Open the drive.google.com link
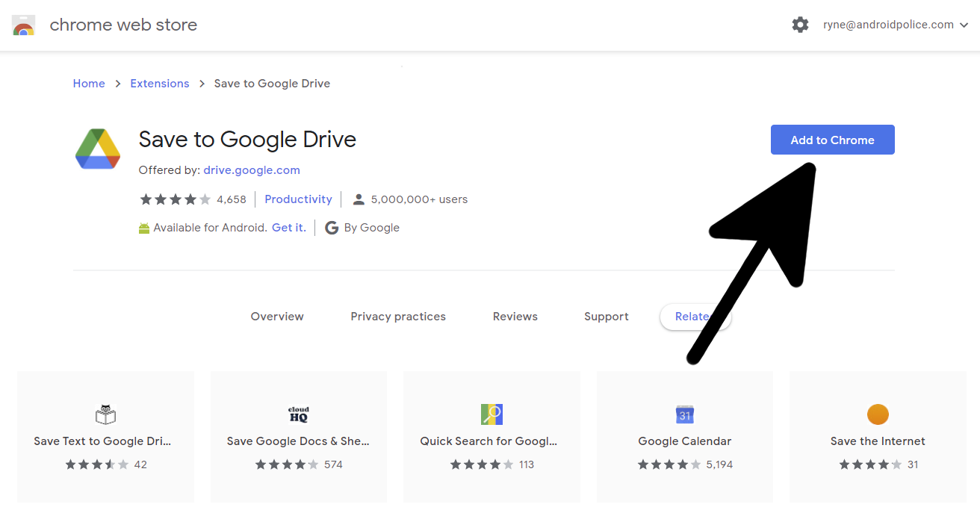Viewport: 980px width, 513px height. [x=252, y=170]
